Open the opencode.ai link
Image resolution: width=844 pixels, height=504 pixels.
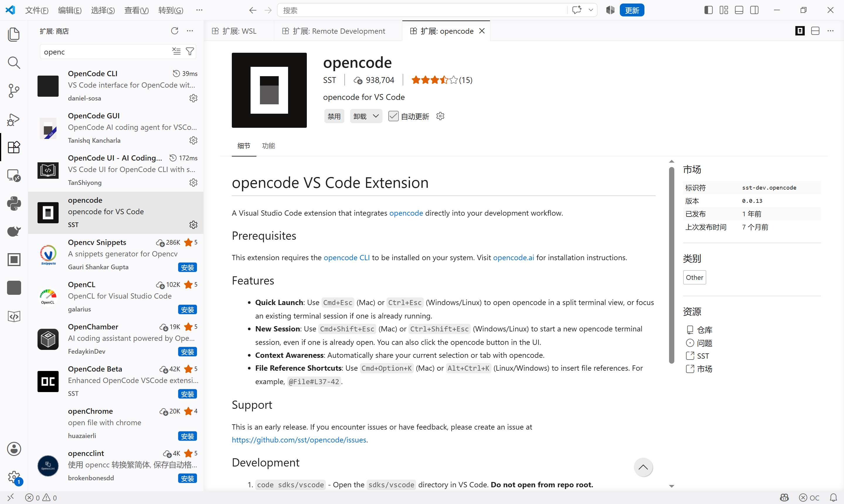(x=513, y=258)
